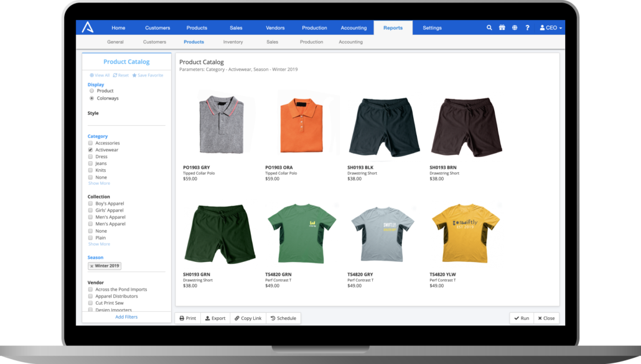
Task: Click the gift icon in top bar
Action: 502,28
